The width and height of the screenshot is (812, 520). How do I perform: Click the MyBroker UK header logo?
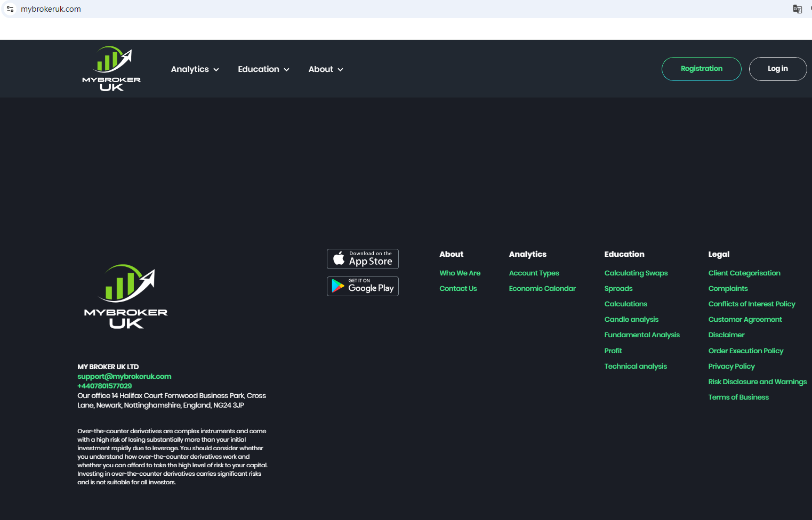pos(111,69)
